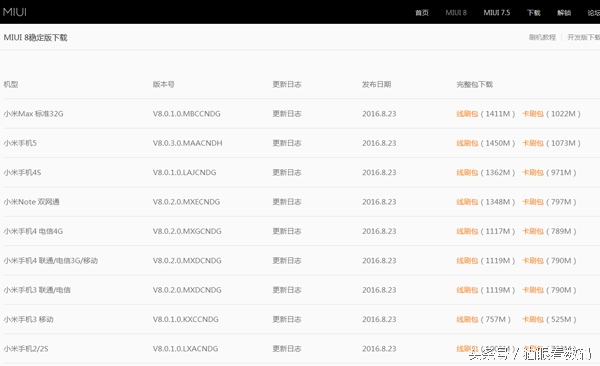Click version V8.0.1.0.LAJCNDG
The image size is (600, 366).
(x=184, y=173)
